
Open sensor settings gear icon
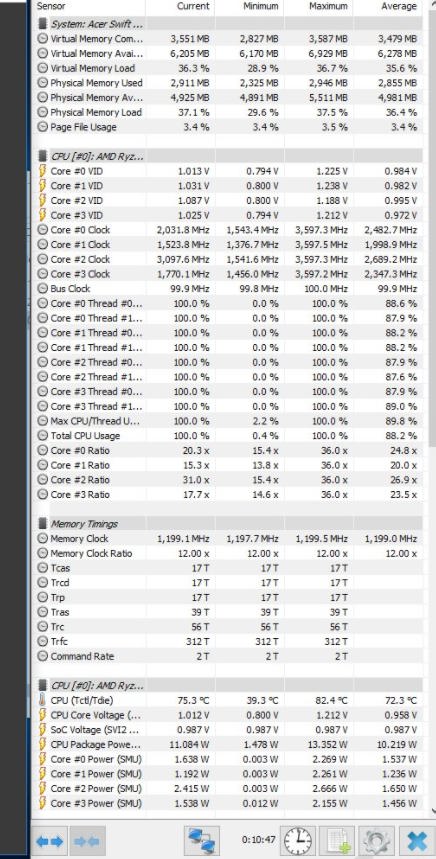coord(376,841)
